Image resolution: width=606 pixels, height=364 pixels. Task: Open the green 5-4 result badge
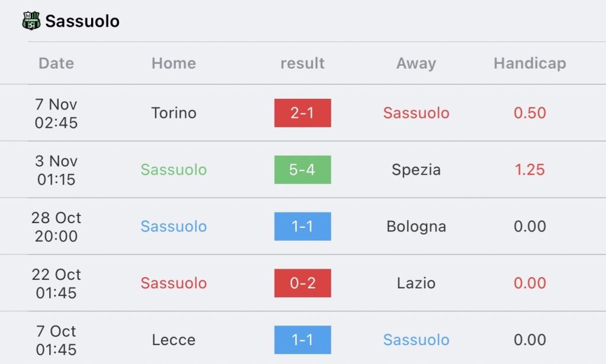(302, 170)
